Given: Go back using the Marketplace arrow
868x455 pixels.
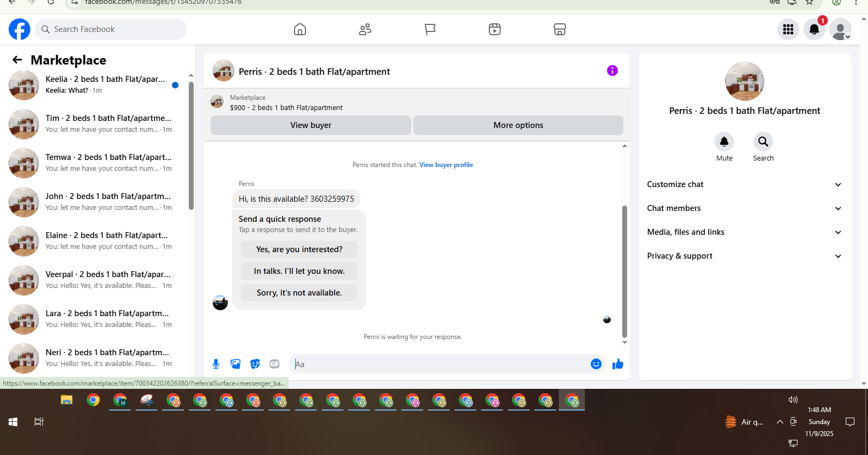Looking at the screenshot, I should click(x=17, y=60).
